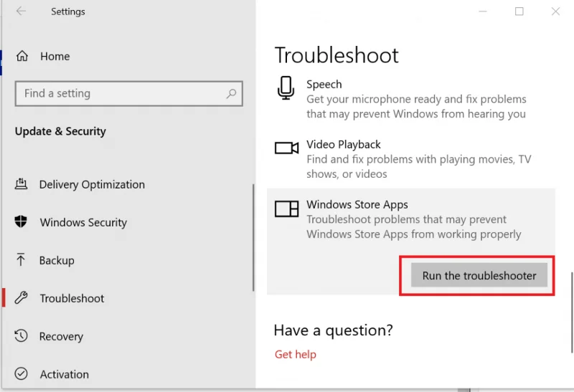Select the Windows Store Apps entry title
This screenshot has width=574, height=392.
(x=357, y=204)
